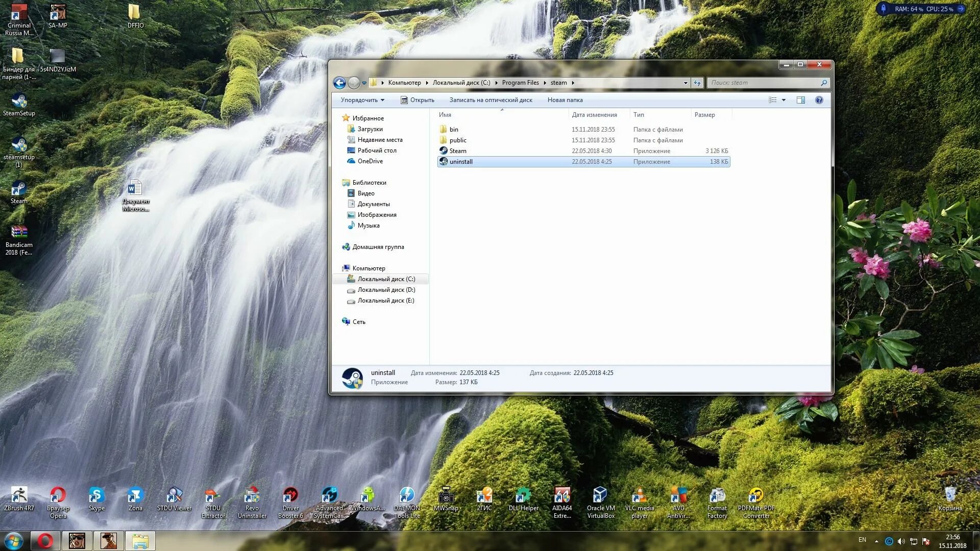Screen dimensions: 980x551
Task: Toggle the preview pane button
Action: [800, 100]
